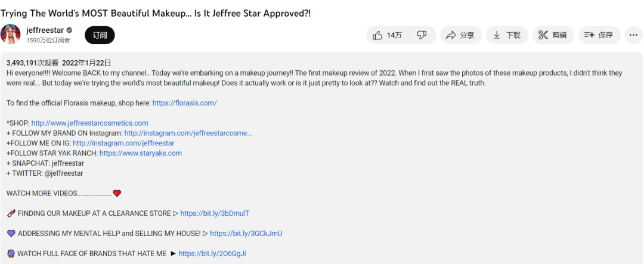Open bit.ly/3GCkJmU video link
The width and height of the screenshot is (644, 264).
click(246, 234)
